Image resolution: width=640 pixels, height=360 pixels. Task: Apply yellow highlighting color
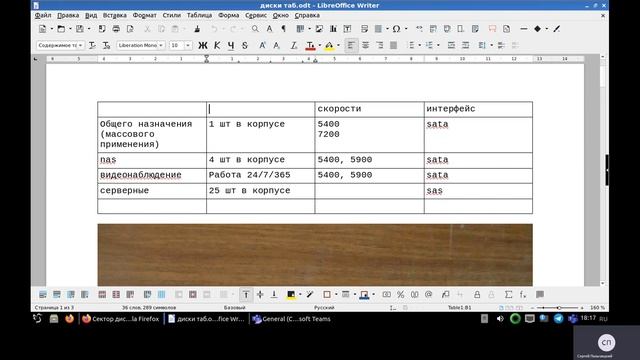329,45
